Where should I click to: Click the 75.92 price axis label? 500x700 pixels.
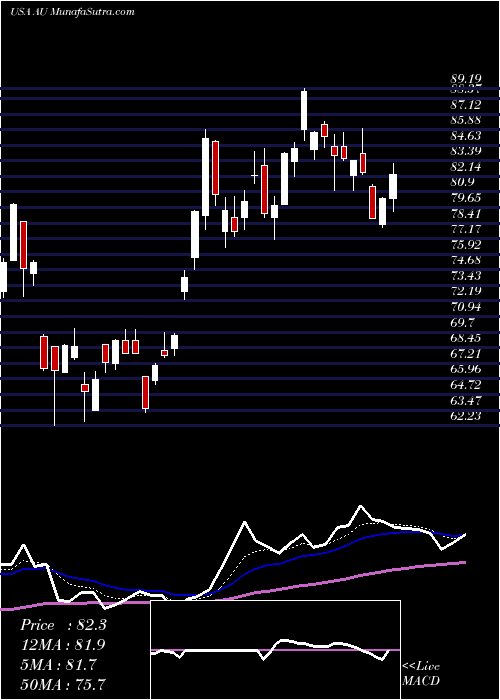point(465,245)
